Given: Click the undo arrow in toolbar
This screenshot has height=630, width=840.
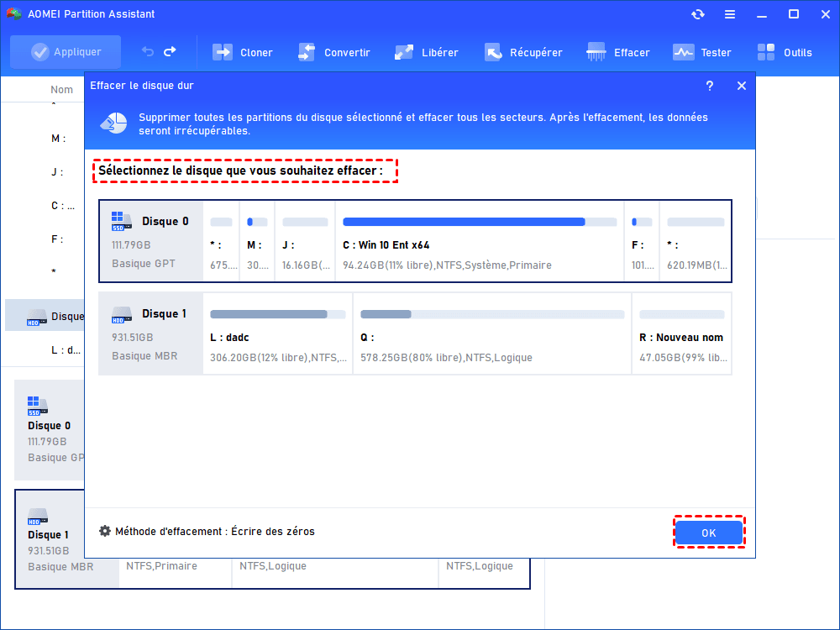Looking at the screenshot, I should click(x=148, y=52).
